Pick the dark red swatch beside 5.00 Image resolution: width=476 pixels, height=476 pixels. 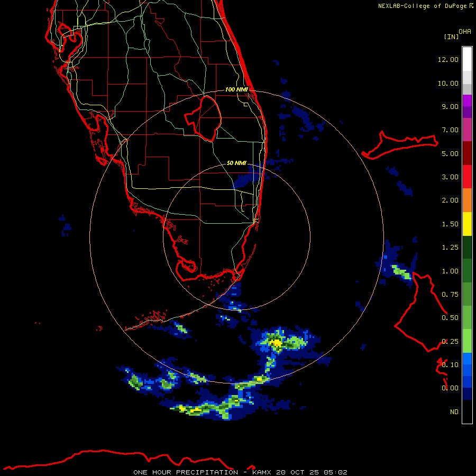tap(467, 153)
